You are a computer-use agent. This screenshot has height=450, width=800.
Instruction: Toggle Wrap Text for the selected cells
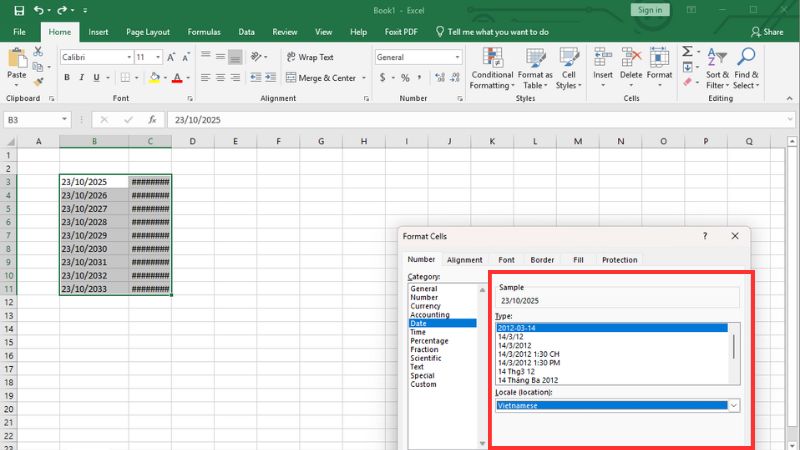pos(309,57)
